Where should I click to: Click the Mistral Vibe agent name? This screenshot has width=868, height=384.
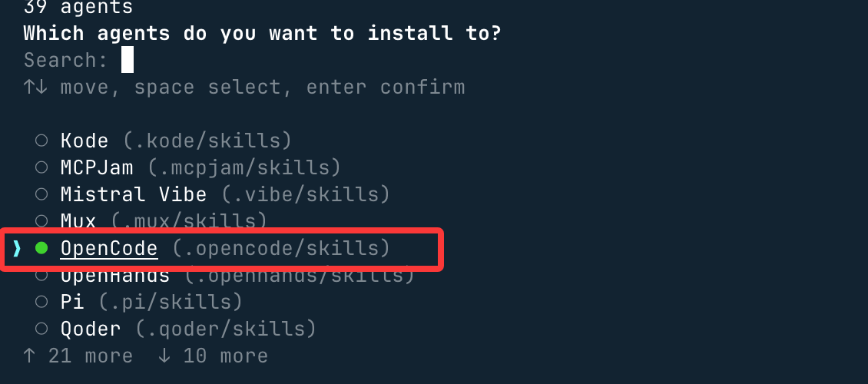tap(134, 194)
